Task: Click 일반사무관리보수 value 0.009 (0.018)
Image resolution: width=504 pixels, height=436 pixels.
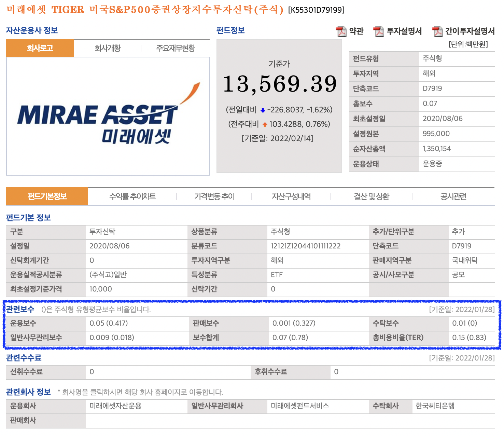Action: [112, 338]
